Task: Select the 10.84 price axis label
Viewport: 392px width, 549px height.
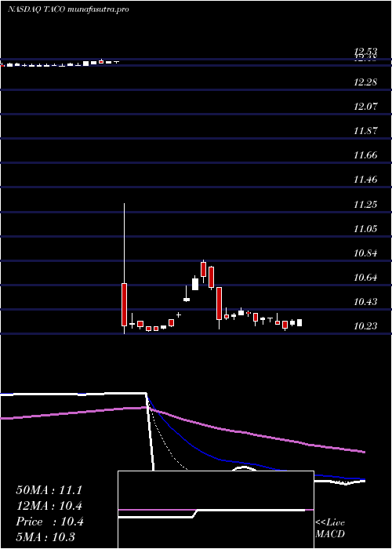Action: (x=365, y=253)
